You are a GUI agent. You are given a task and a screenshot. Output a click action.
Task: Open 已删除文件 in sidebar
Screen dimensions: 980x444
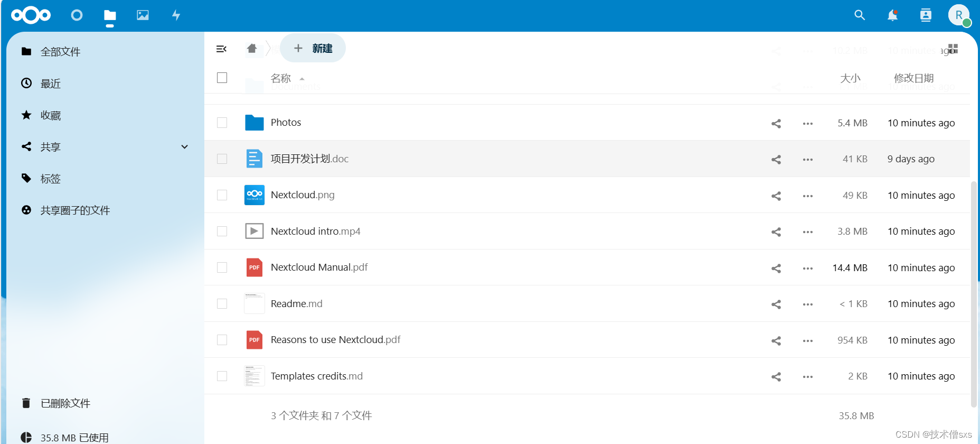click(65, 403)
